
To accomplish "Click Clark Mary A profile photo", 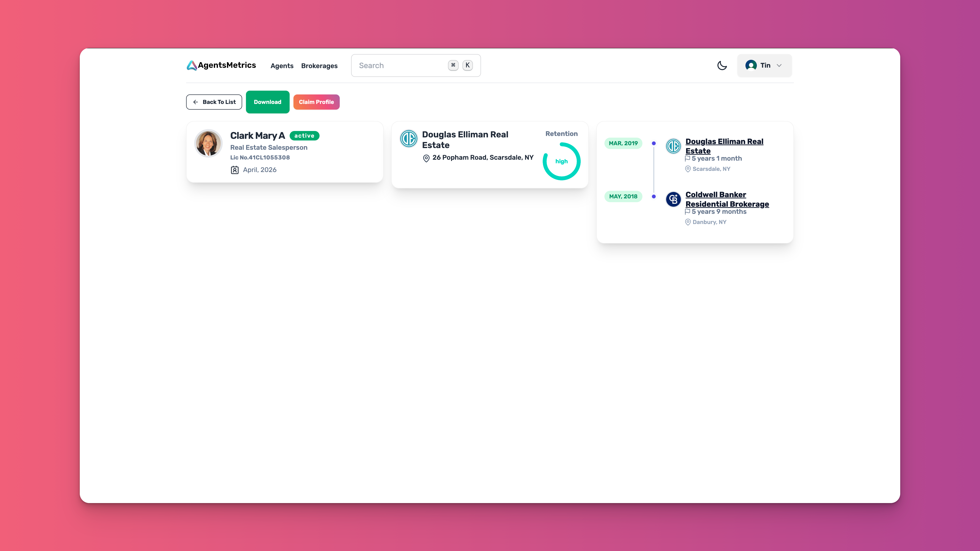I will 208,143.
